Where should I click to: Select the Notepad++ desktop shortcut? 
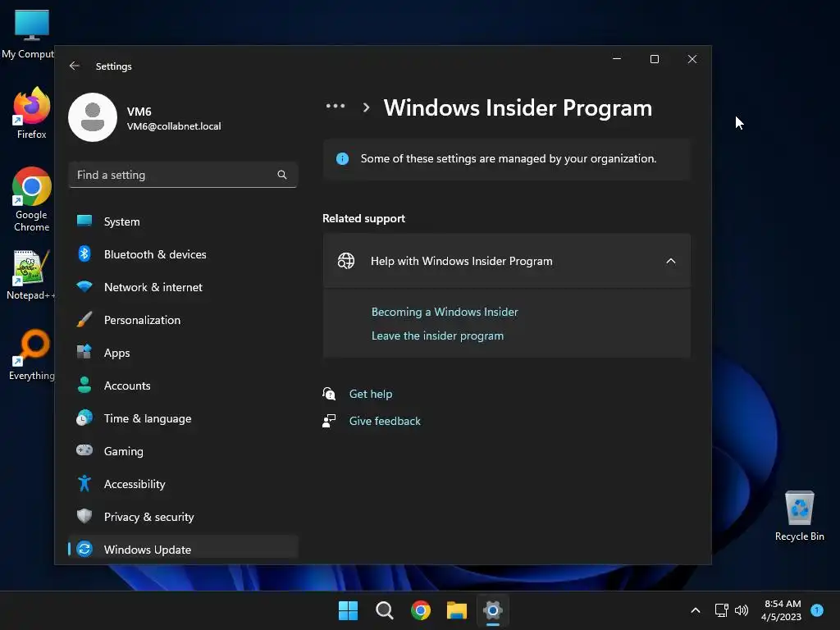pos(30,275)
